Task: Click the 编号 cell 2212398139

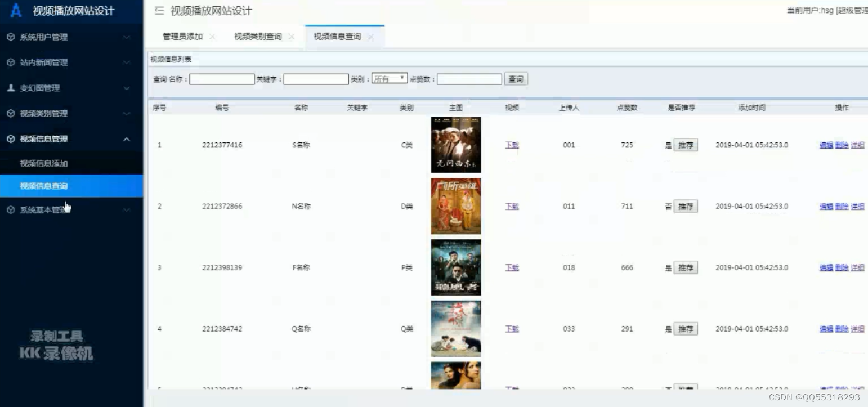Action: point(222,268)
